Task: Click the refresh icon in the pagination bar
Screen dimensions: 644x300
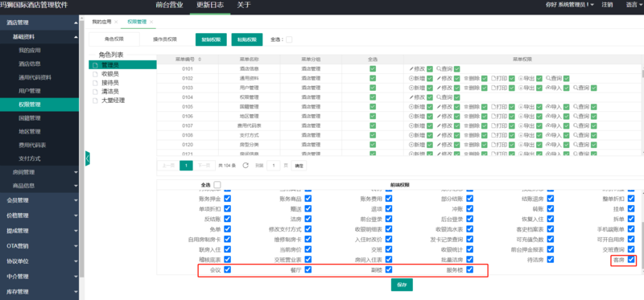Action: (x=246, y=166)
